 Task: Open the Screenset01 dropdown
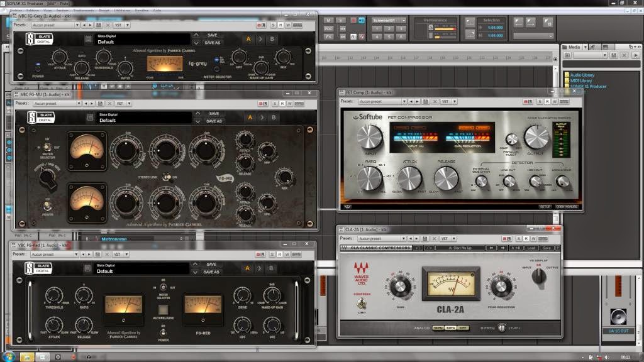click(389, 20)
